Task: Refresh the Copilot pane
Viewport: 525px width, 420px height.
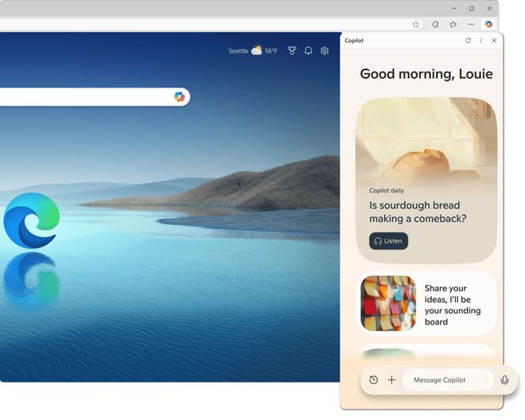Action: click(x=468, y=41)
